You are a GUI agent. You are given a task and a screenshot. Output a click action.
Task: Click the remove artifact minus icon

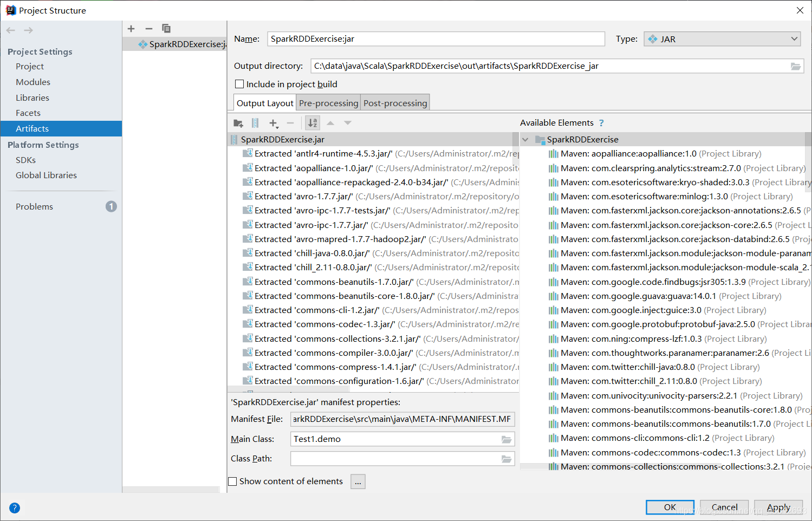(149, 28)
